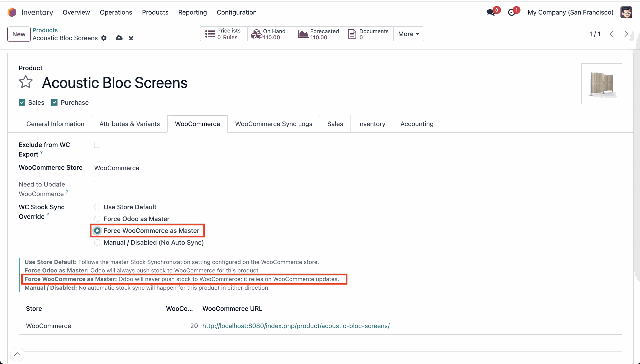640x364 pixels.
Task: Open Documents 0 stat button
Action: [x=369, y=34]
